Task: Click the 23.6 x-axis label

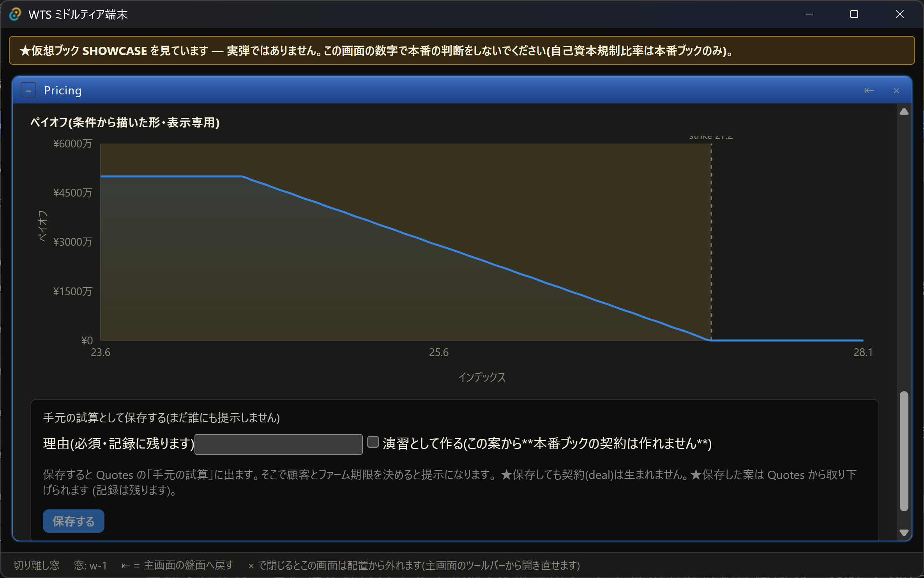Action: [x=101, y=353]
